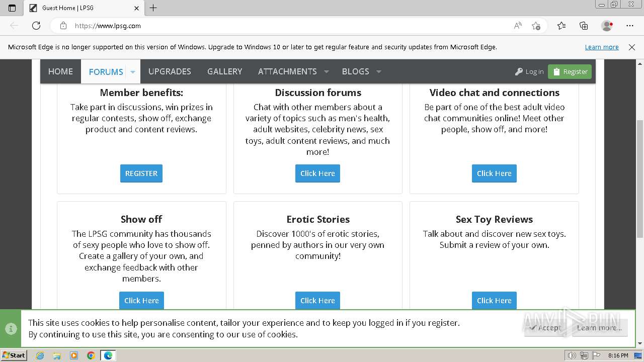Click the green Register button

pyautogui.click(x=570, y=72)
